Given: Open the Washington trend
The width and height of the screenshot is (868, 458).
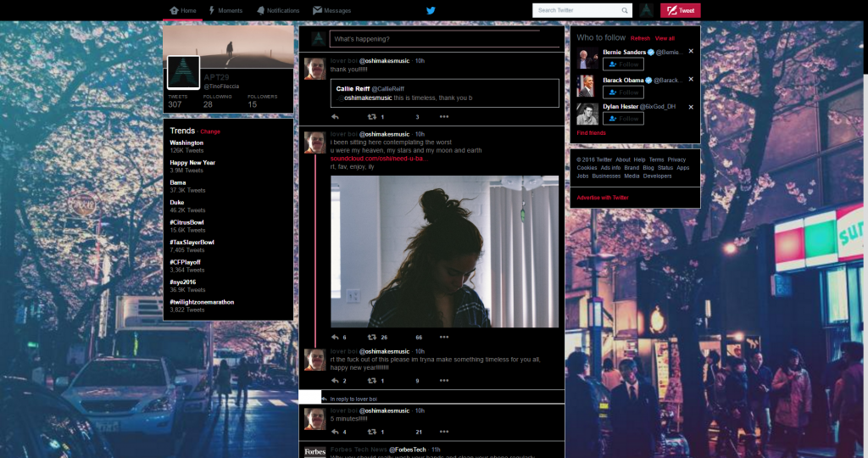Looking at the screenshot, I should pyautogui.click(x=186, y=142).
